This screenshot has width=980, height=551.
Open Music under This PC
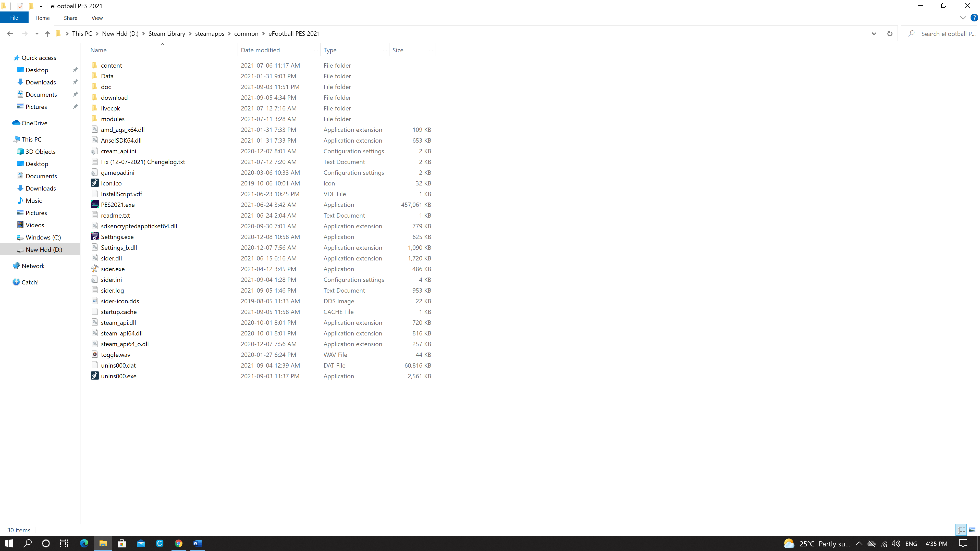click(33, 201)
